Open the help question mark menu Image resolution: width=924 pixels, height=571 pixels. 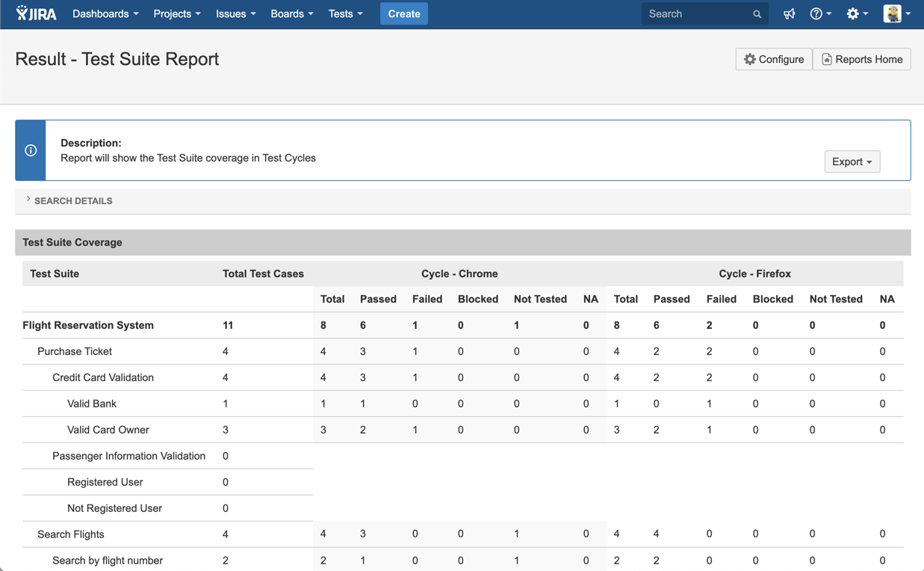point(820,14)
